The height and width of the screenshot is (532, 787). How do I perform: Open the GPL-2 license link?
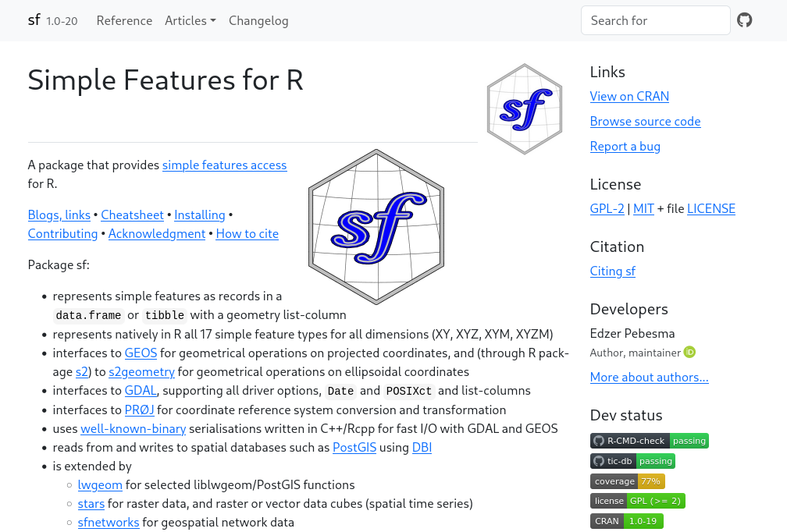pos(607,208)
